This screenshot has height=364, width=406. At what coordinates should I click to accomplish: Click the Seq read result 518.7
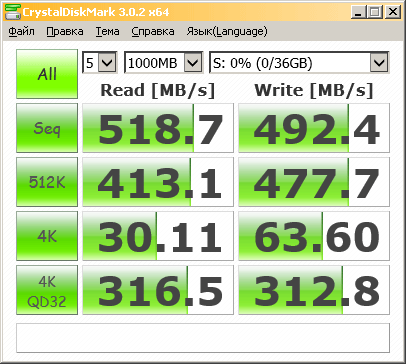tap(158, 128)
